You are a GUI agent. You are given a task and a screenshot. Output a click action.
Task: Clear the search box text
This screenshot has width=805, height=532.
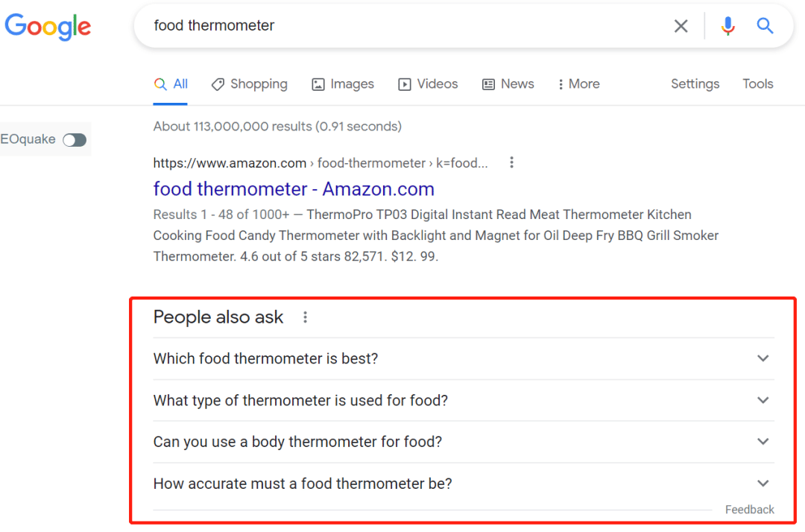681,26
